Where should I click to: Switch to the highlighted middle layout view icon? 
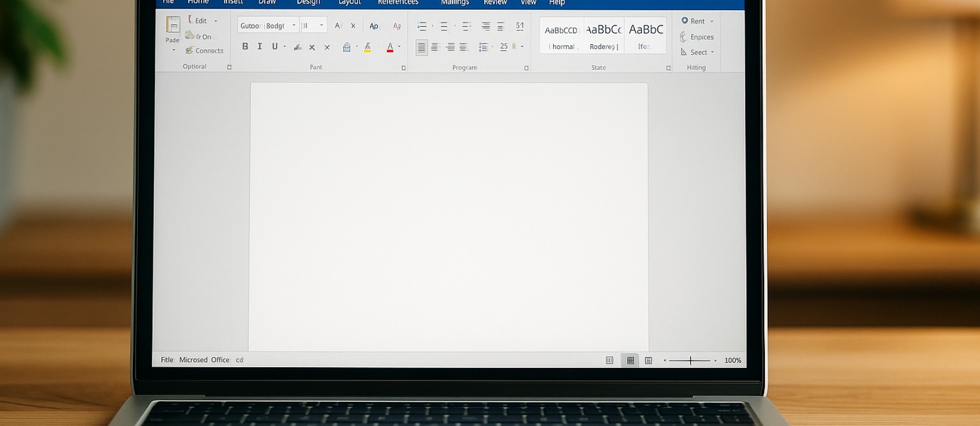coord(630,361)
